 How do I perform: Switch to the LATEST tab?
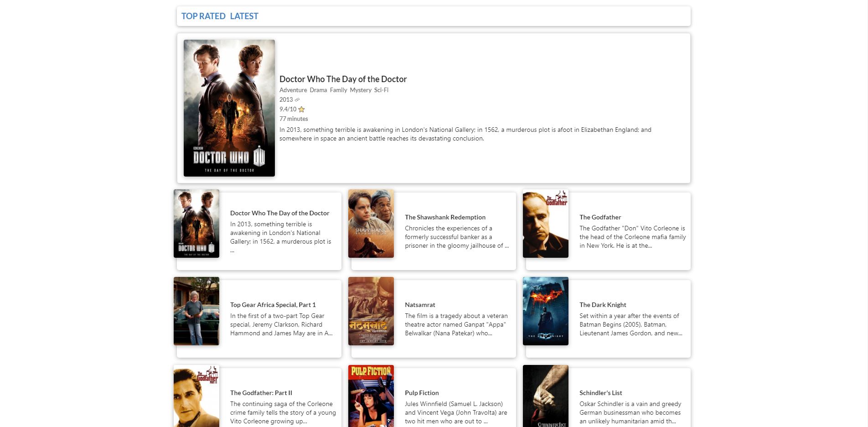(x=244, y=16)
